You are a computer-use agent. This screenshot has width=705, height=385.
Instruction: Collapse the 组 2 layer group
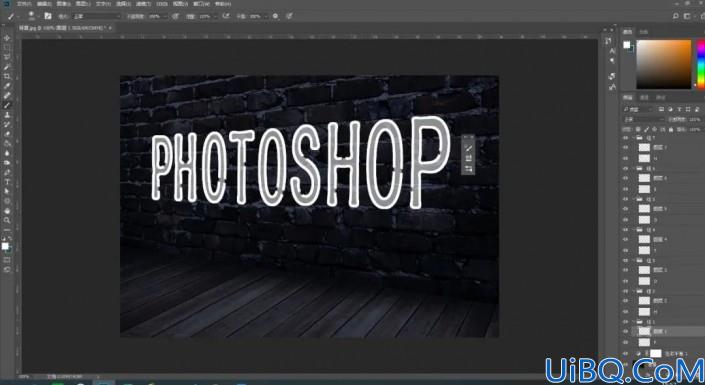click(x=634, y=291)
